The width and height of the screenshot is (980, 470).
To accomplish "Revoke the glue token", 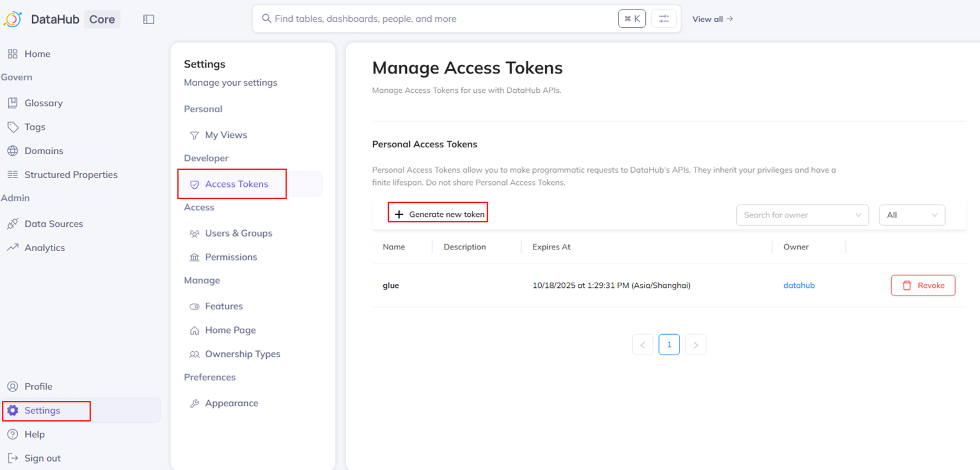I will (x=923, y=286).
